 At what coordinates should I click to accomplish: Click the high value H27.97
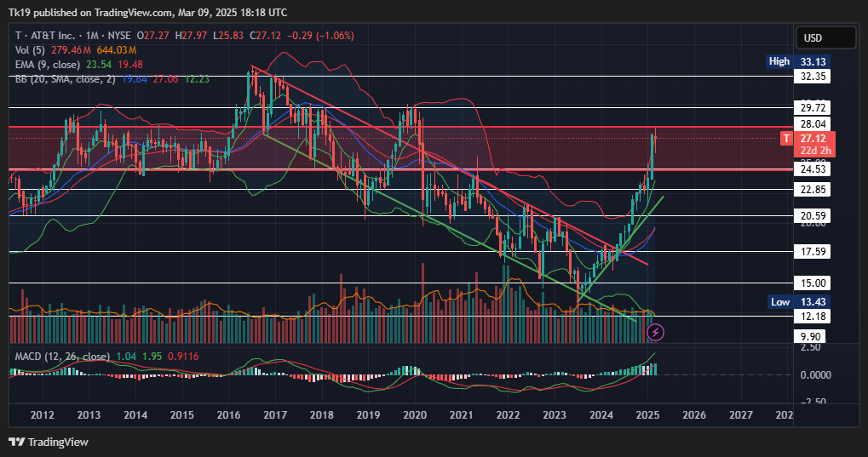(x=191, y=36)
